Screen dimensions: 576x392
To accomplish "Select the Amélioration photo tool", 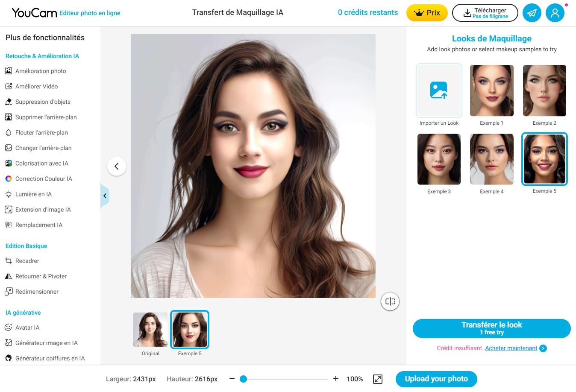I will tap(40, 71).
